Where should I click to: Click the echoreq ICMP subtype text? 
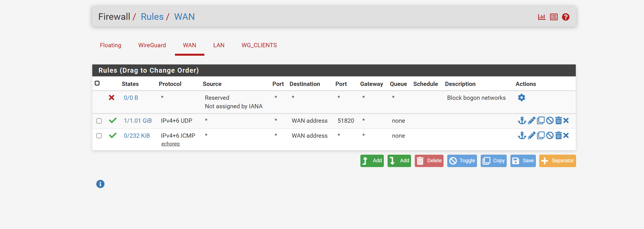[170, 144]
